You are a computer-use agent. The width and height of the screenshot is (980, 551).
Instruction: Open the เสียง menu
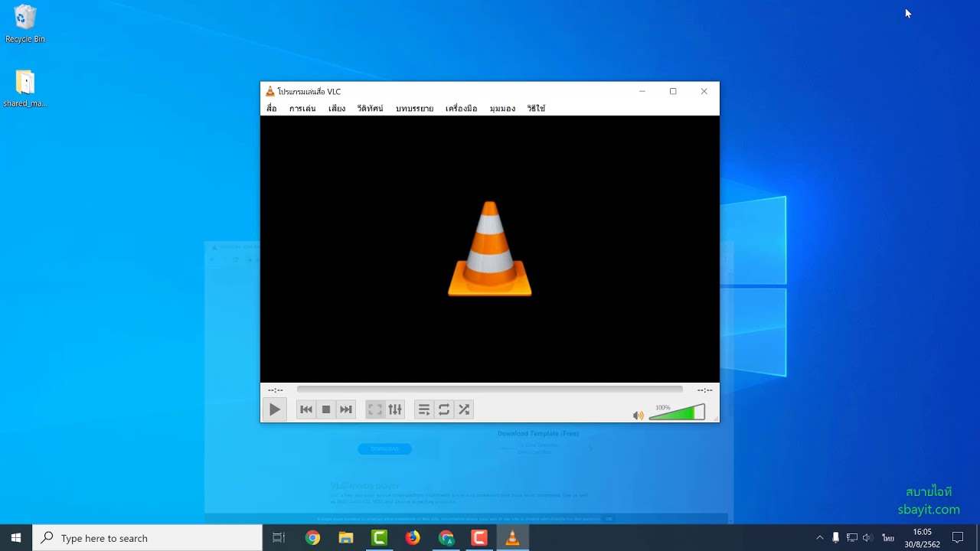click(x=337, y=109)
